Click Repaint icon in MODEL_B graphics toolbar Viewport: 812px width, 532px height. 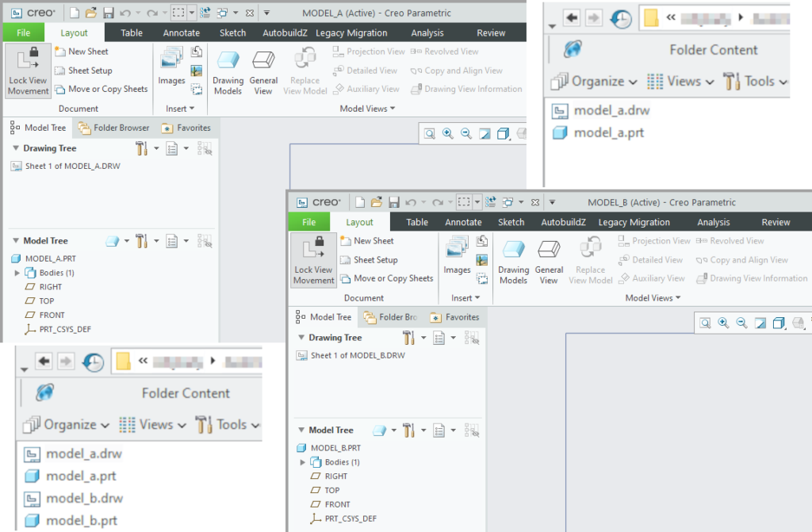click(760, 323)
